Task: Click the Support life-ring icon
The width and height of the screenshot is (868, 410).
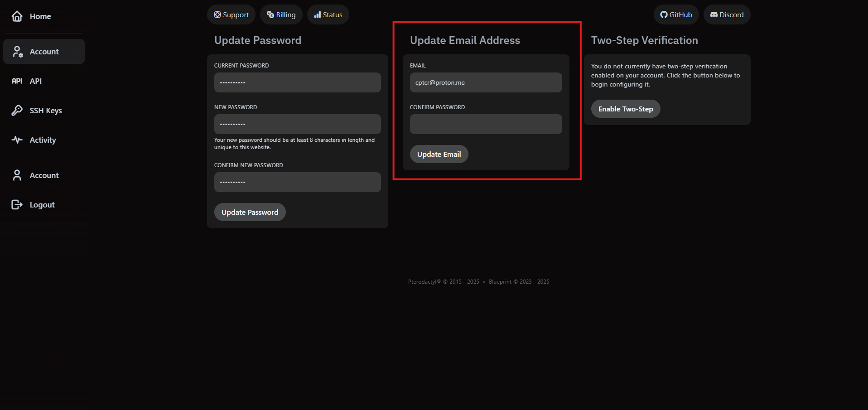Action: point(217,14)
